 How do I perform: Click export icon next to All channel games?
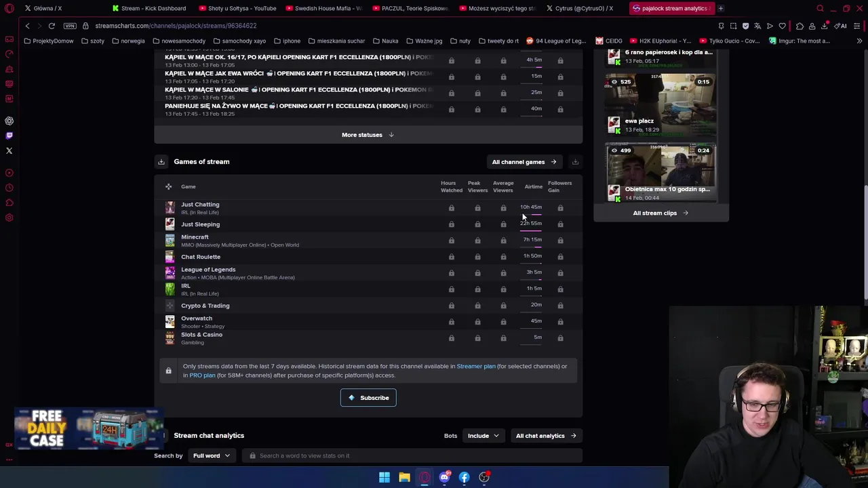click(x=575, y=162)
